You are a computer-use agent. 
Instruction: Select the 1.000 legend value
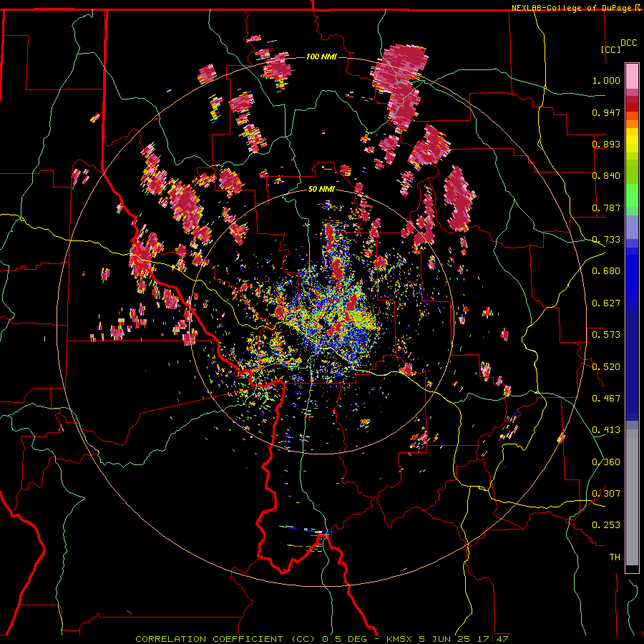[x=606, y=80]
